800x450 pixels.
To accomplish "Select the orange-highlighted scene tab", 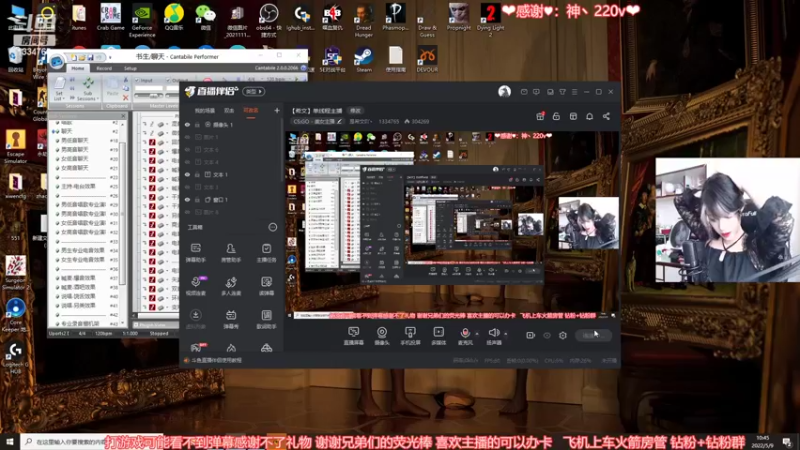I will (251, 111).
